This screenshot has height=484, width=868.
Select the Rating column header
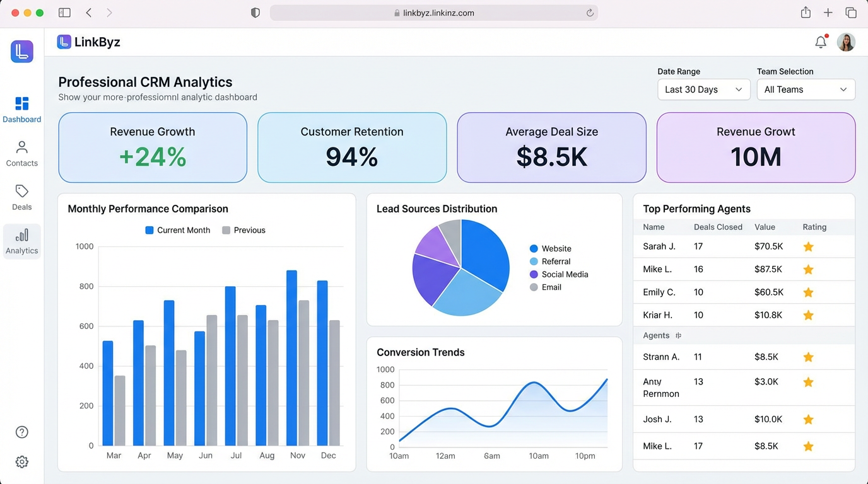[x=814, y=227]
